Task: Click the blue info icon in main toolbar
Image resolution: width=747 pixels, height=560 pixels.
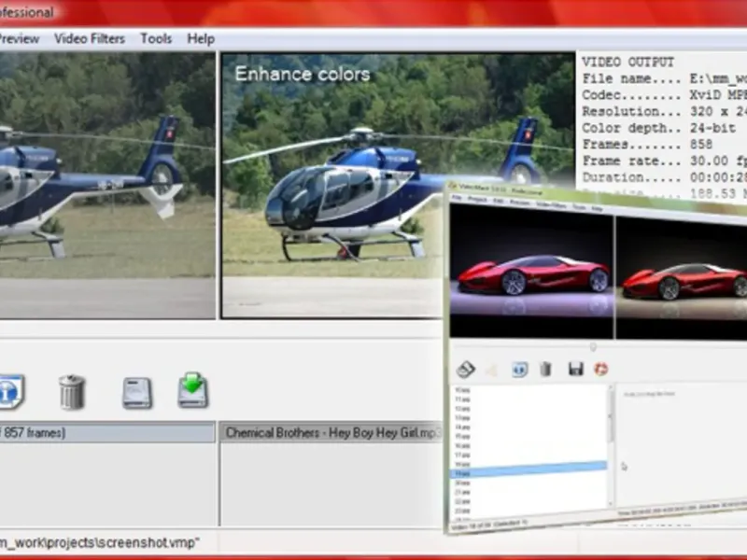Action: (x=11, y=391)
